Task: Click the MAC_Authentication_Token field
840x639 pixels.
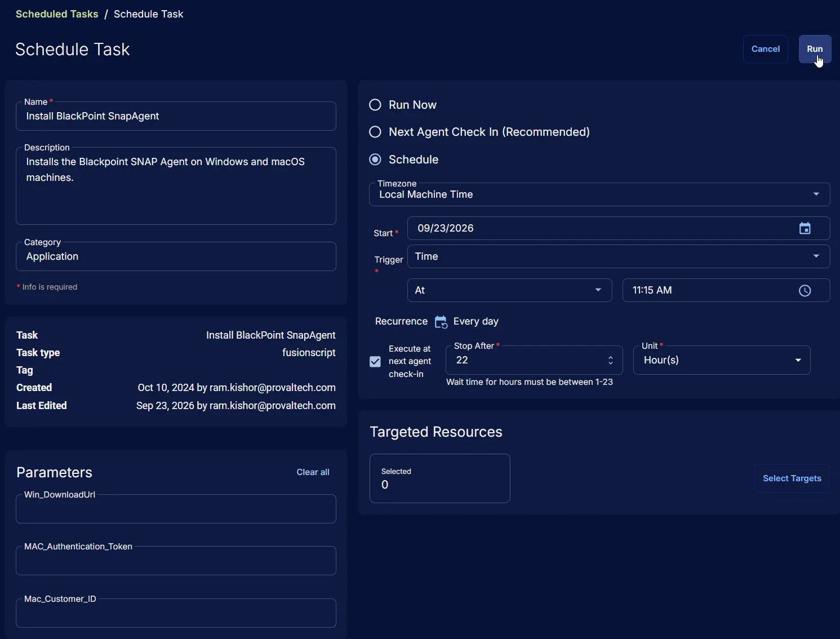Action: tap(176, 561)
